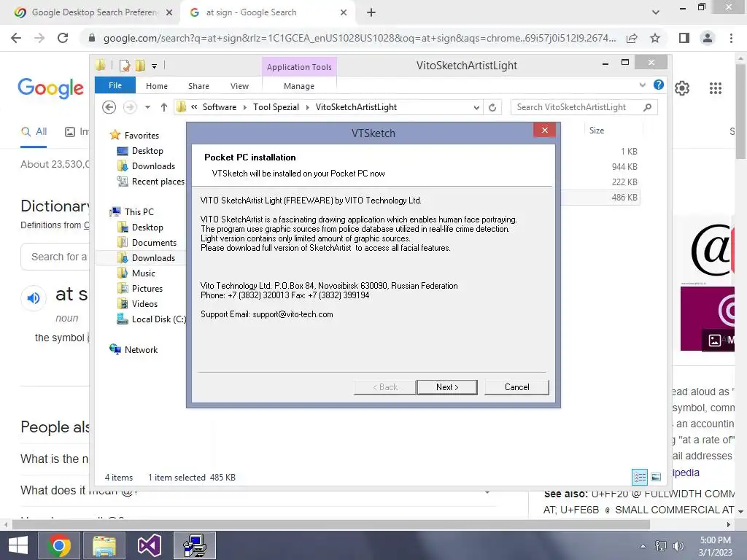Expand the address bar history dropdown

[x=476, y=108]
